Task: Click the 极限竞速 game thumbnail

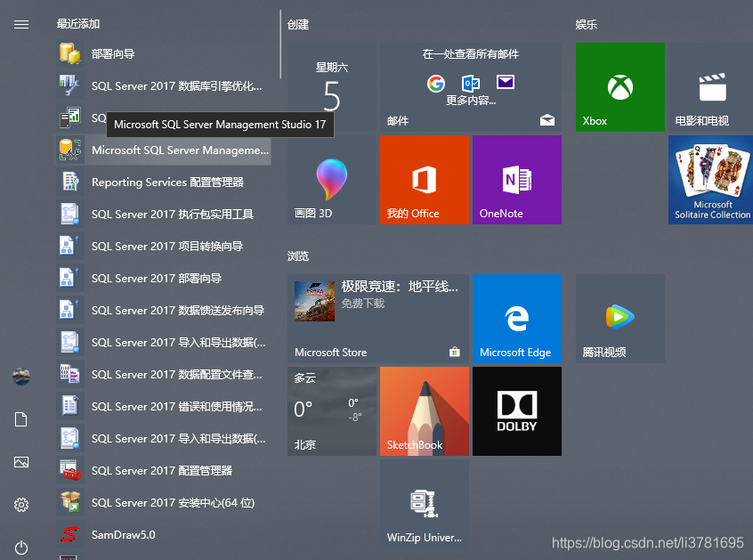Action: click(x=314, y=301)
